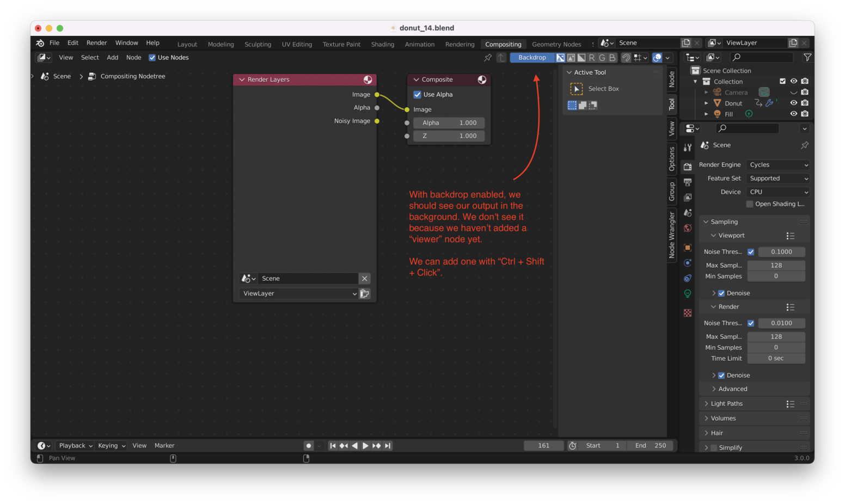This screenshot has width=845, height=504.
Task: Open the World properties tab icon
Action: pos(688,228)
